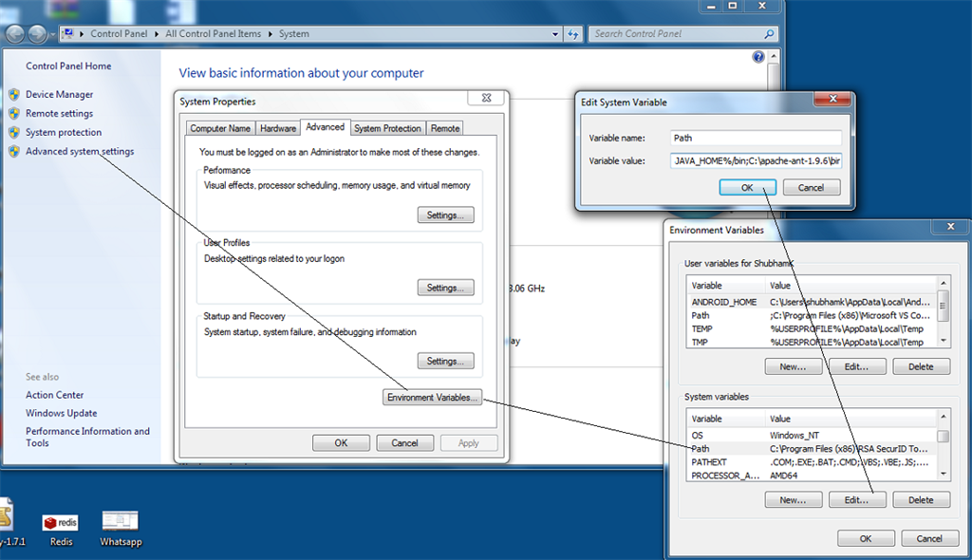Click the back navigation arrow in Control Panel

tap(15, 33)
